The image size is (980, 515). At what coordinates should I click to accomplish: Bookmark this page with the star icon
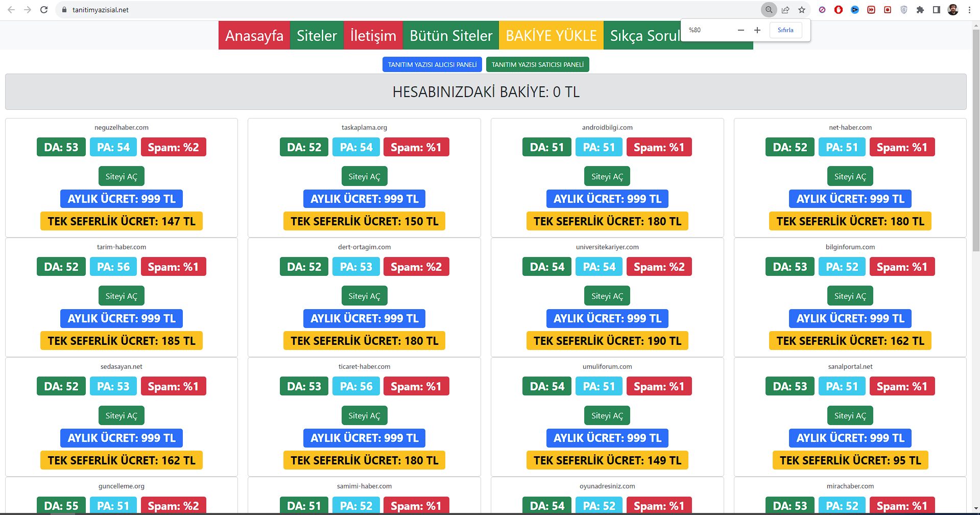(x=802, y=10)
